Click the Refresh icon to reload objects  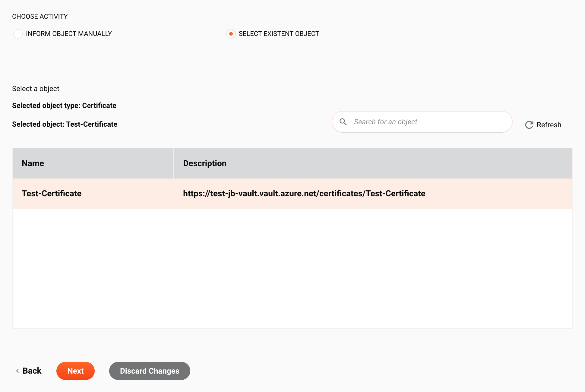529,124
